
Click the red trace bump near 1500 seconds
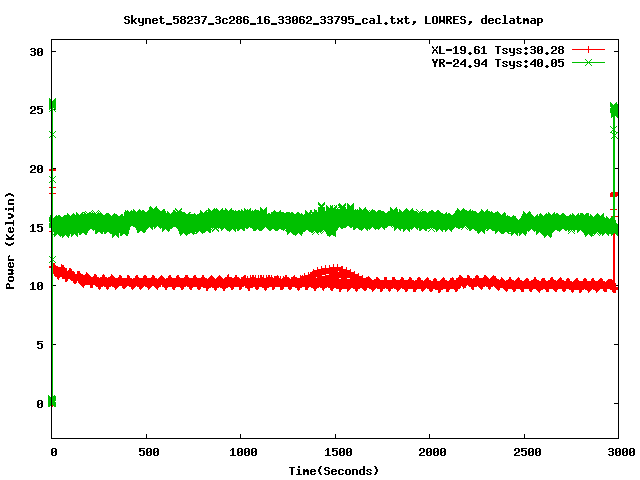tap(335, 271)
